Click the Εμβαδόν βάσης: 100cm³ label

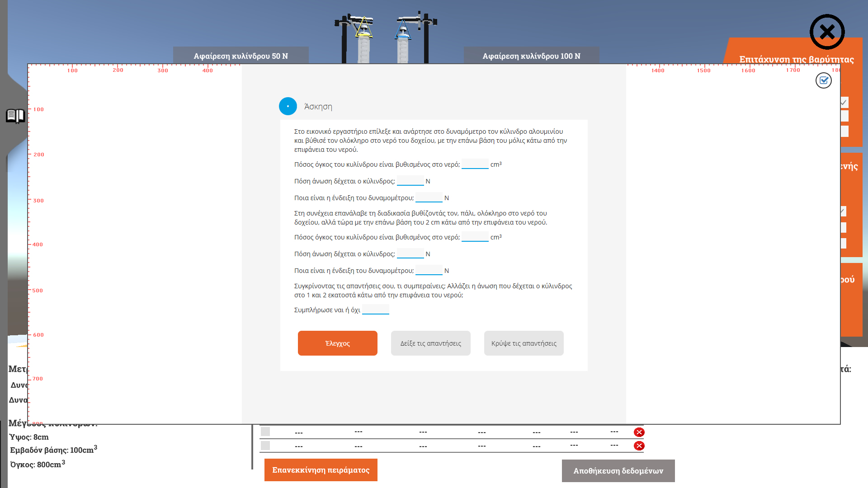(53, 450)
